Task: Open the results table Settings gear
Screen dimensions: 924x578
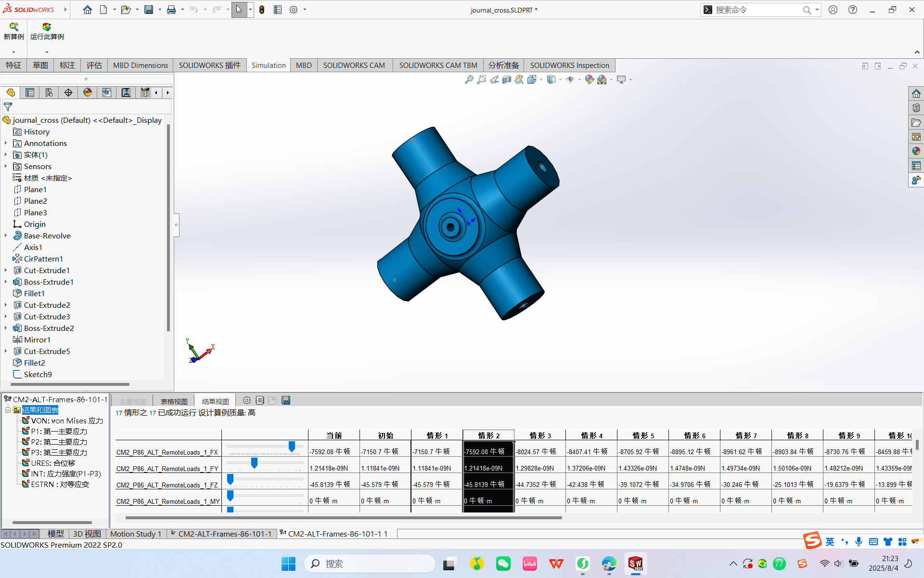Action: tap(246, 400)
